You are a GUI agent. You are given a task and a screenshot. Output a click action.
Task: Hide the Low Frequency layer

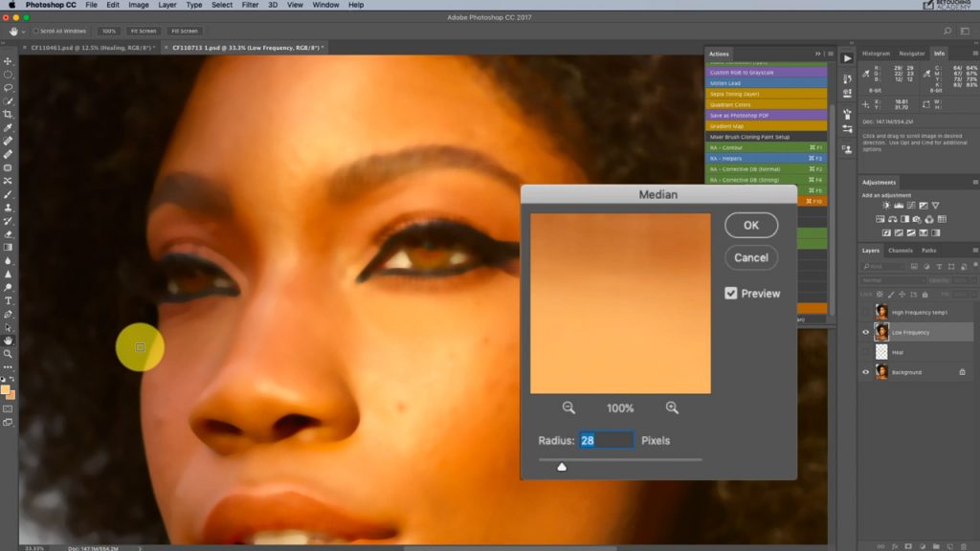click(865, 332)
